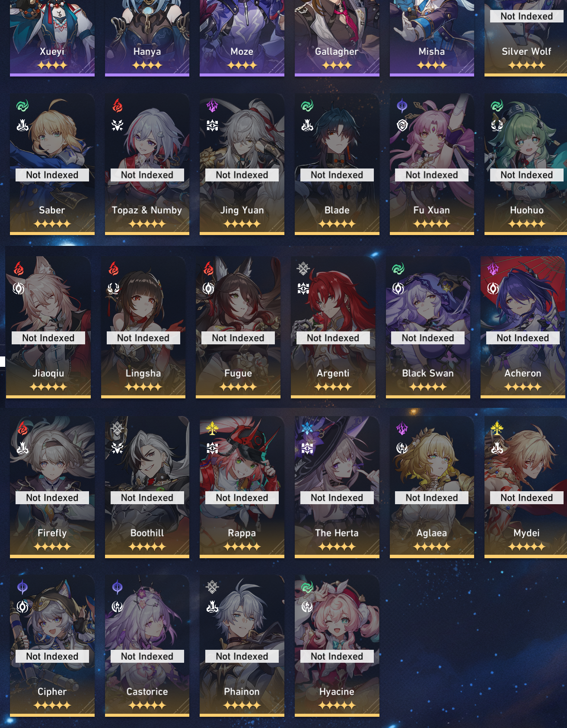Click the Preservation path icon on Fu Xuan
Screen dimensions: 567x728
click(402, 125)
